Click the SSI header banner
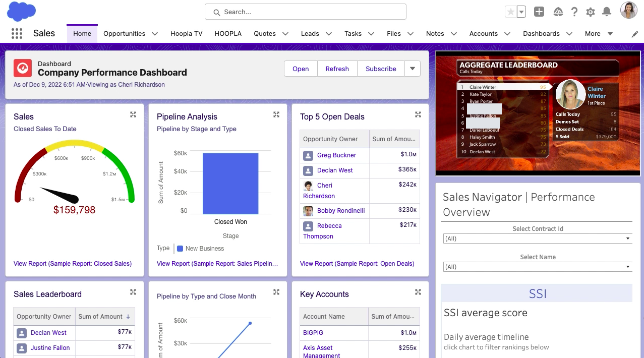 click(x=538, y=293)
